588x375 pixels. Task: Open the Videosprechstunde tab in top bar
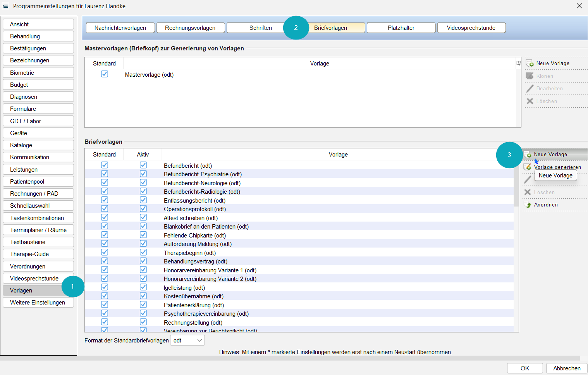[x=471, y=28]
